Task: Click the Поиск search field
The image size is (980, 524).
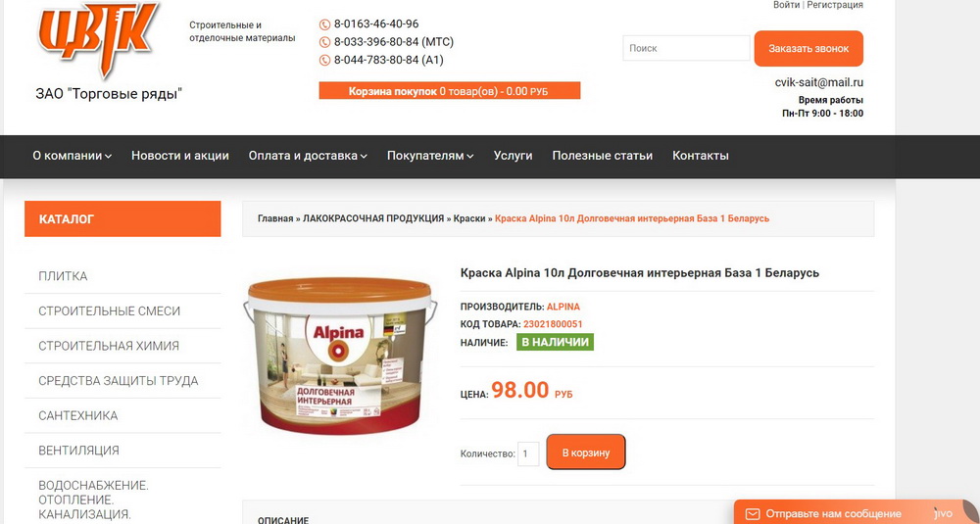Action: (x=686, y=48)
